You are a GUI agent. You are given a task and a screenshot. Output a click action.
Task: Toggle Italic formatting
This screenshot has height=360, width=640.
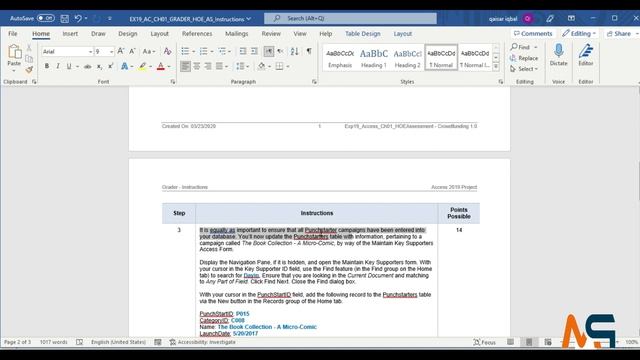(x=58, y=66)
